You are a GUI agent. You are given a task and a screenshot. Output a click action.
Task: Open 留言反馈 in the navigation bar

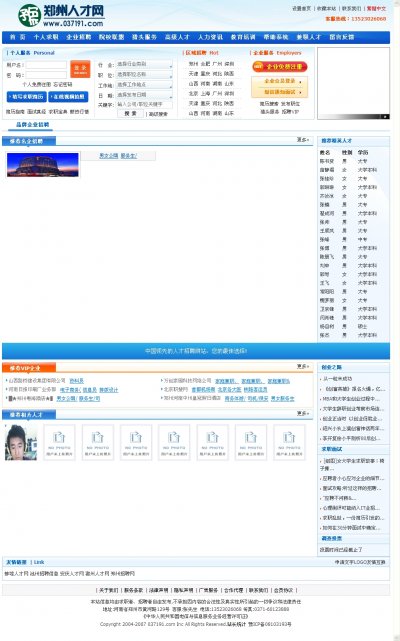pos(342,37)
